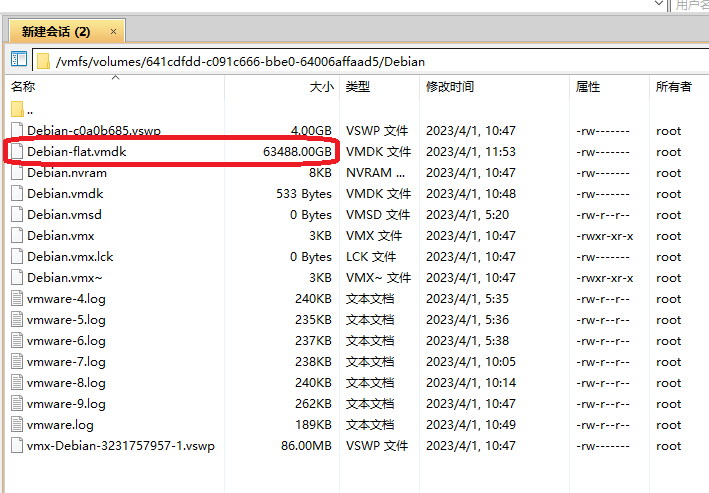Click the 4.00GB size cell

(311, 130)
